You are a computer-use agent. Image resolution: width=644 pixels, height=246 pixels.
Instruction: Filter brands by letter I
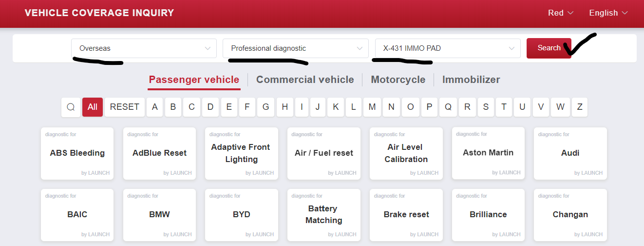pos(302,107)
